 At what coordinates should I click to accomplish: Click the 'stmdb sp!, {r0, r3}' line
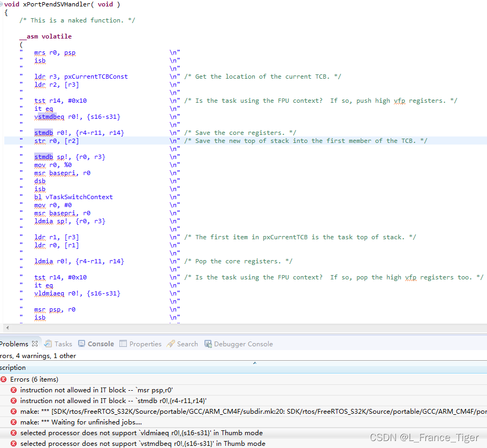point(70,157)
